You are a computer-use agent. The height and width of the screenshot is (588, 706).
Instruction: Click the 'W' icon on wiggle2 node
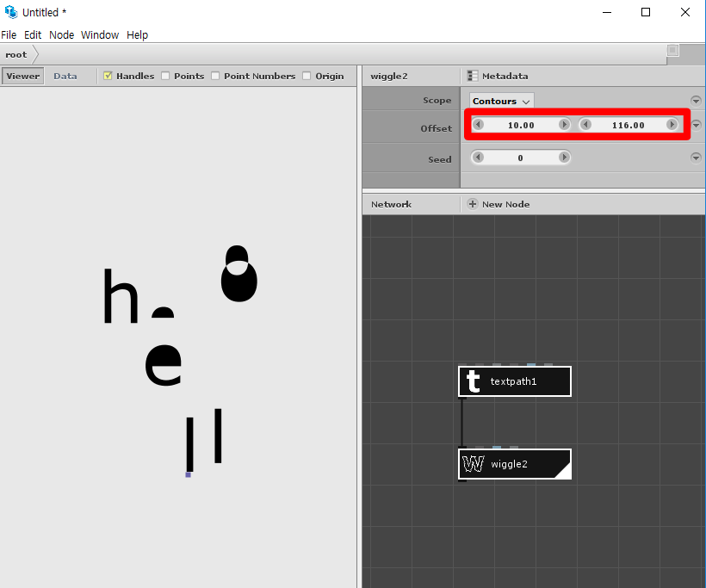pos(473,464)
